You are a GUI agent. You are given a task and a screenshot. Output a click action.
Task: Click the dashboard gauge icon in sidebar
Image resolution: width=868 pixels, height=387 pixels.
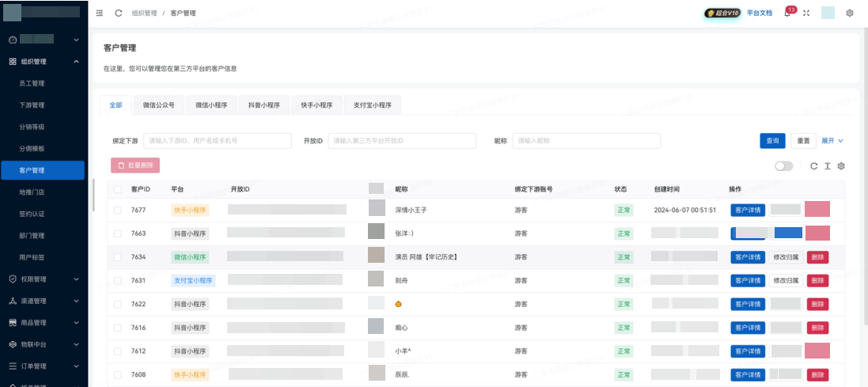13,40
